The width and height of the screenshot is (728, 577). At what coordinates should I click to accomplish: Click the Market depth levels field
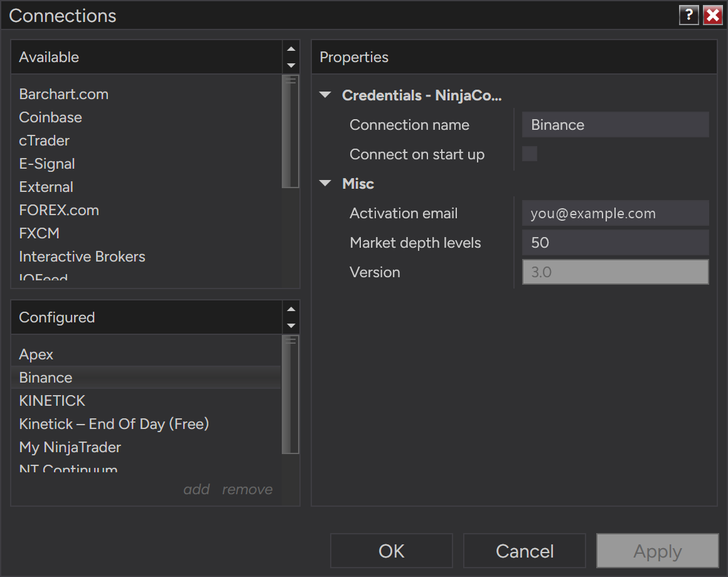(x=615, y=243)
